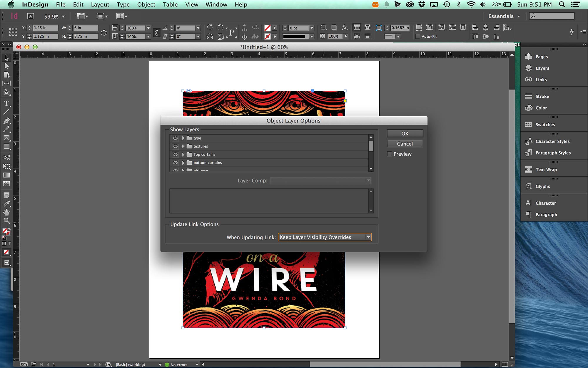Select the Hand tool

tap(6, 213)
